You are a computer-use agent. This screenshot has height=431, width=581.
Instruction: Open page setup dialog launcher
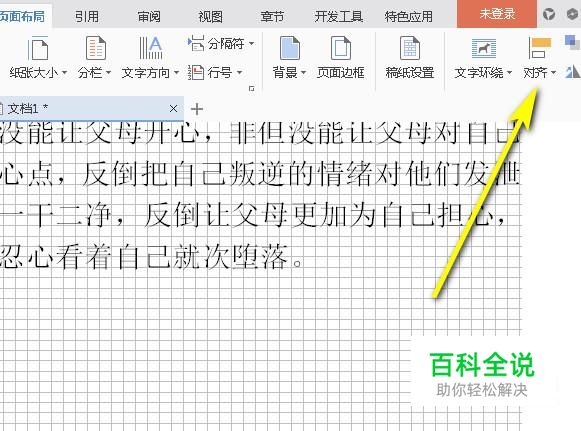(252, 89)
